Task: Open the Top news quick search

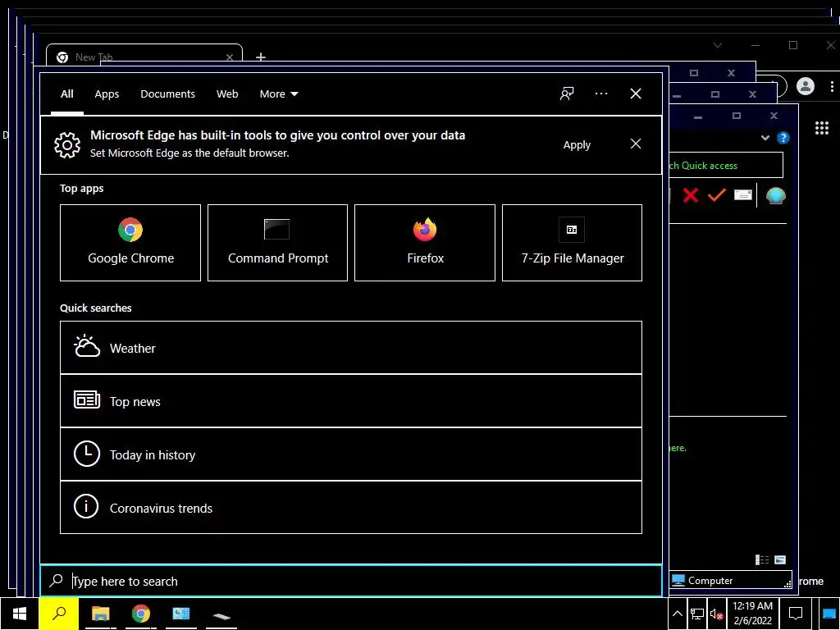Action: pyautogui.click(x=351, y=400)
